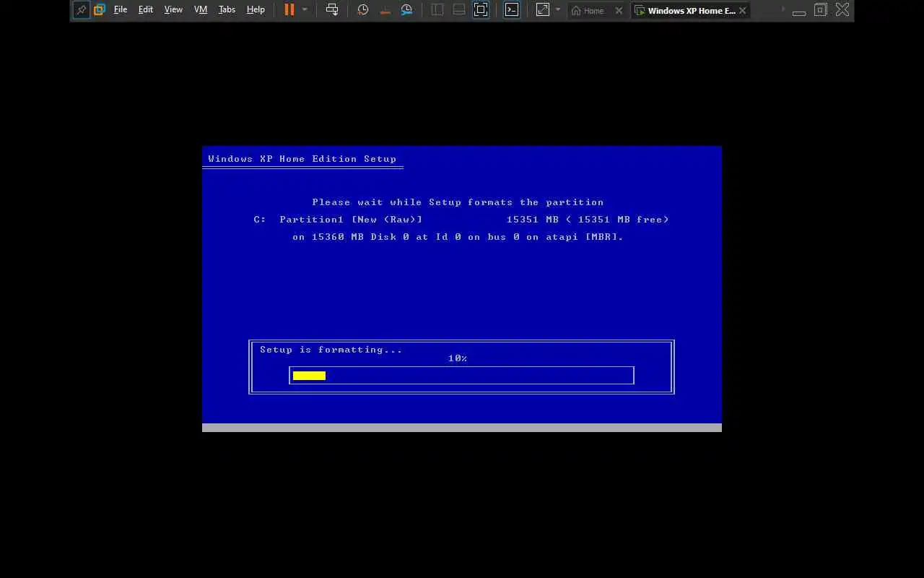Show or hide the library sidebar
The image size is (924, 578).
(x=437, y=10)
